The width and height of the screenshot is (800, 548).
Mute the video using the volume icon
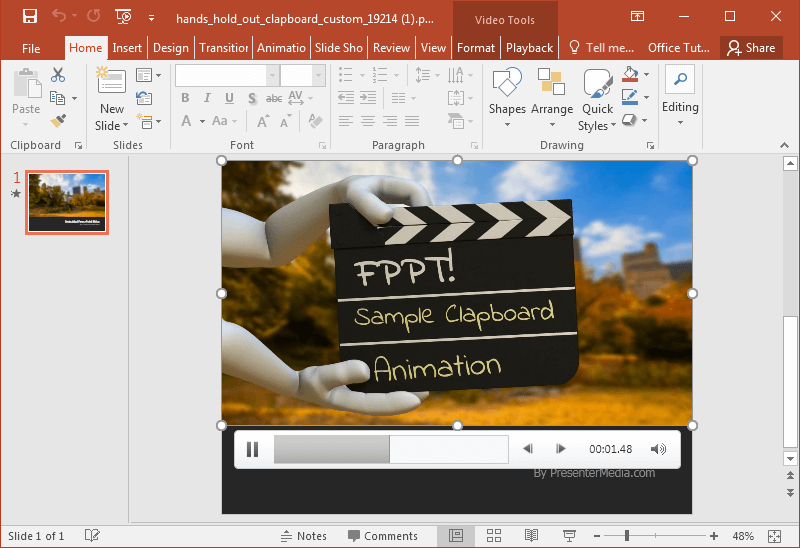click(x=658, y=450)
